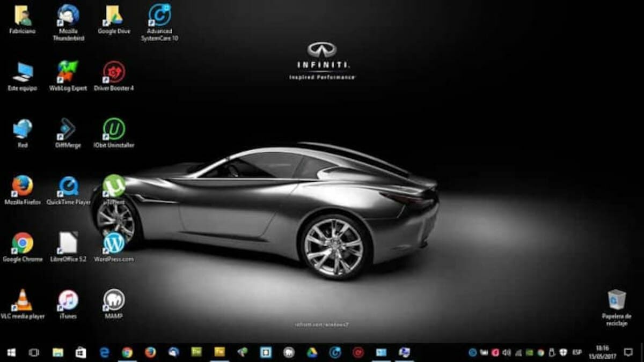Open the clock showing 15/05/2017
Screen dimensions: 644x362
click(x=602, y=352)
